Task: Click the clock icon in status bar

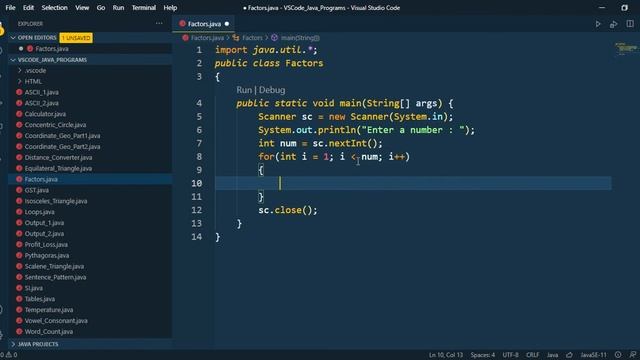Action: (618, 355)
